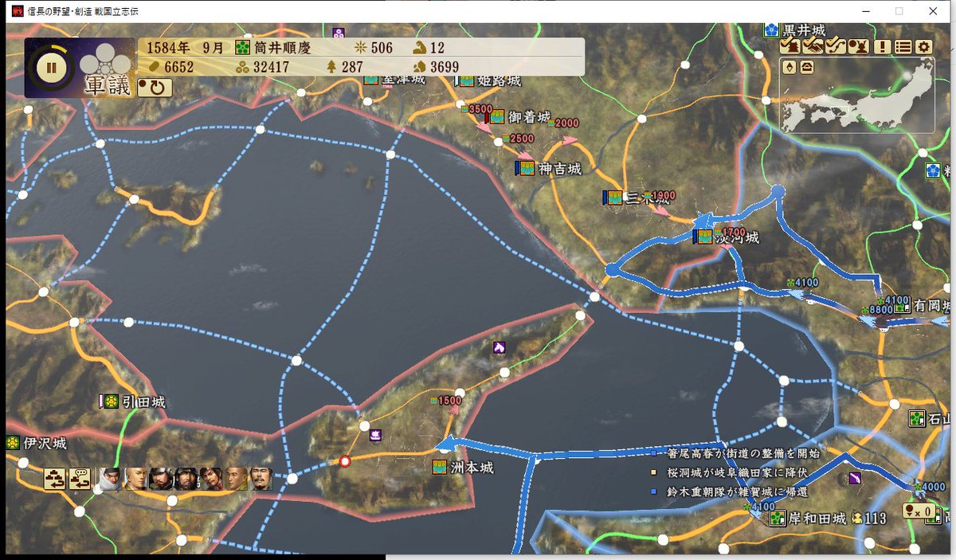Viewport: 956px width, 560px height.
Task: Click the circular arrow refresh button under the date bar
Action: click(155, 87)
